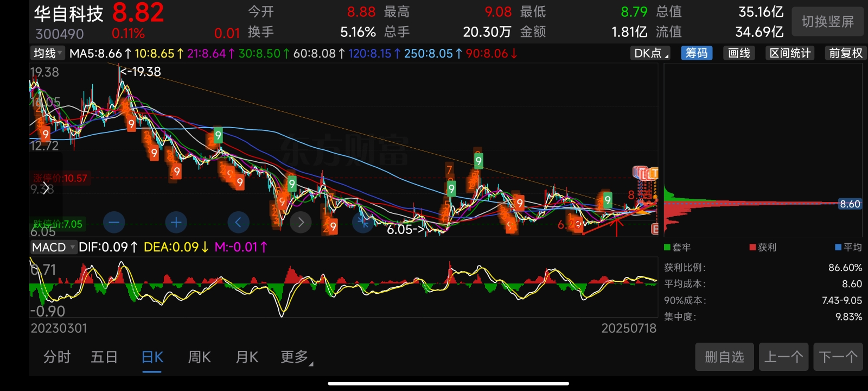Screen dimensions: 868x391
Task: Tap the end date 20250718
Action: 629,328
